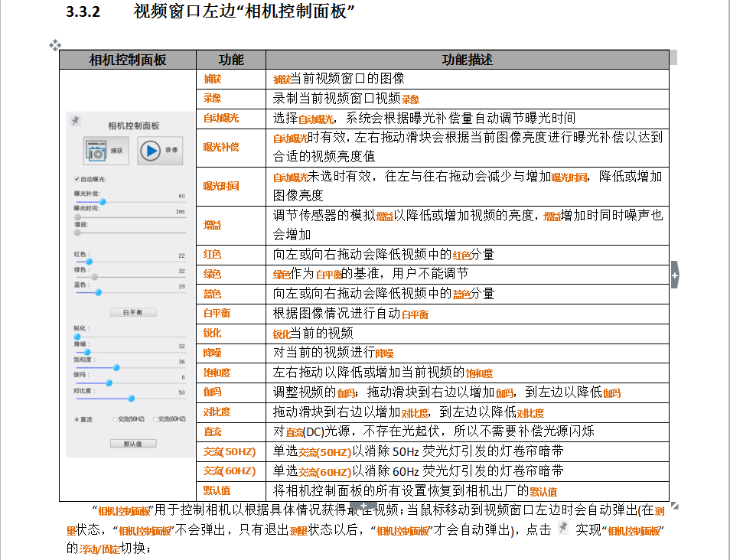Click the "饱和度" function cell
Image resolution: width=730 pixels, height=560 pixels.
click(231, 373)
